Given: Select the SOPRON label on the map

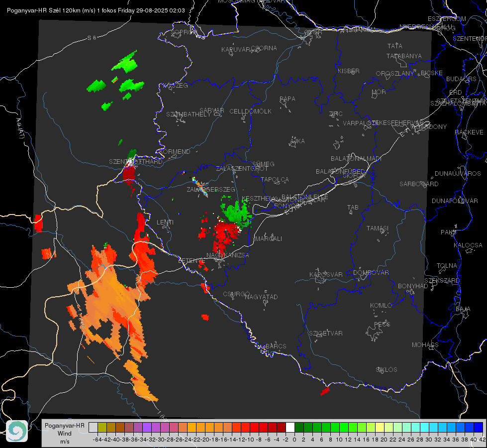Looking at the screenshot, I should point(184,32).
